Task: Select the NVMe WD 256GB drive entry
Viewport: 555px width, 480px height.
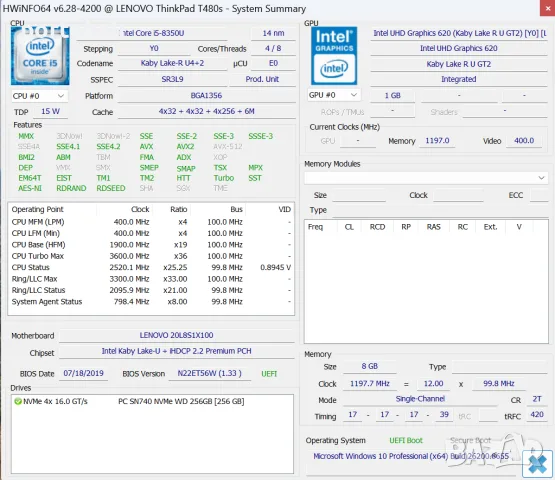Action: [152, 401]
